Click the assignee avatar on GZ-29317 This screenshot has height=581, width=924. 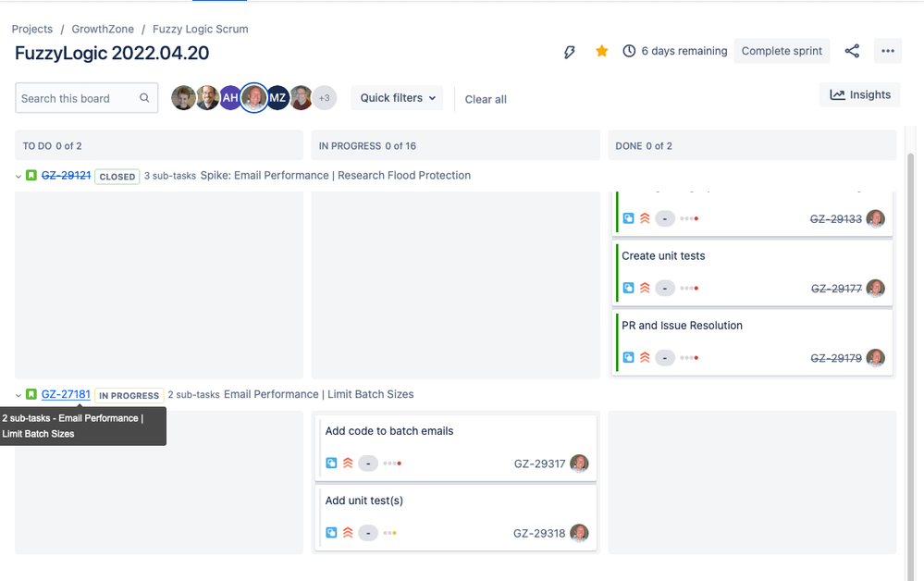tap(579, 464)
